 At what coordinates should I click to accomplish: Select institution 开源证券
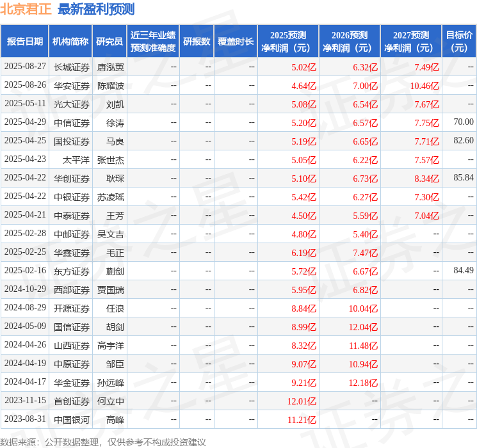(x=72, y=308)
